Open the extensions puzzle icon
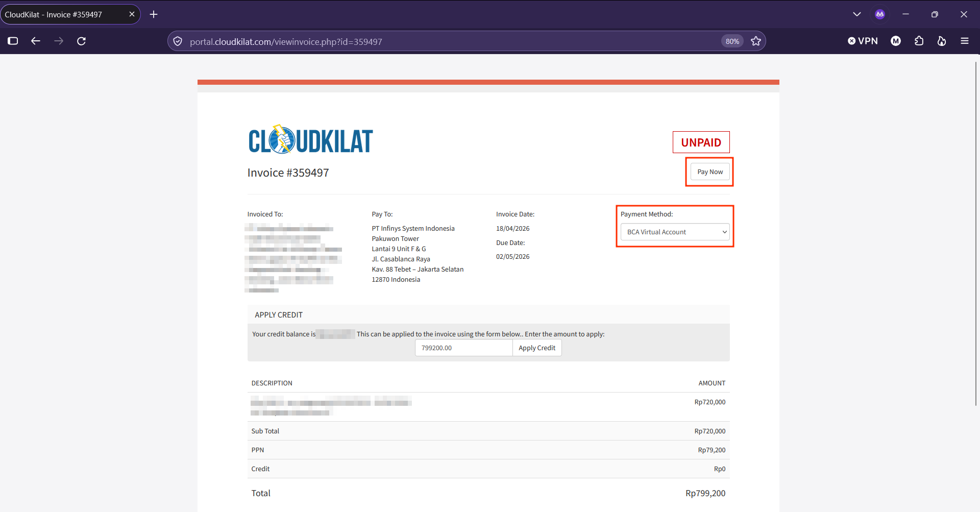This screenshot has height=512, width=980. [x=919, y=41]
